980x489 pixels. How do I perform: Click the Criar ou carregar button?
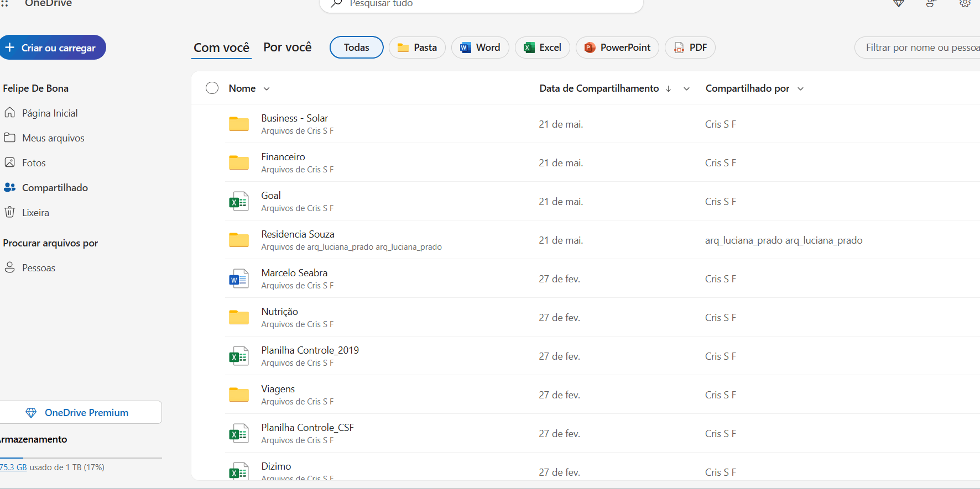coord(53,48)
